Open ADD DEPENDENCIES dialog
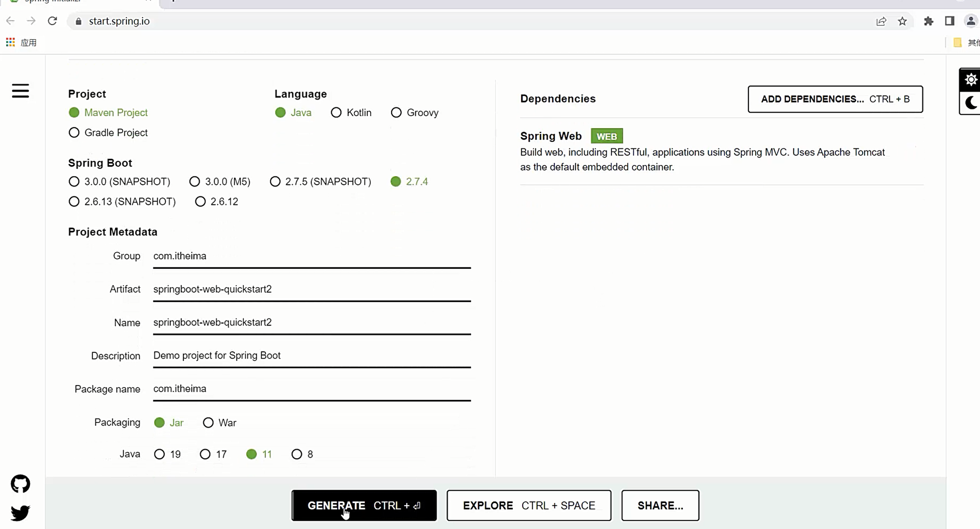 click(835, 99)
